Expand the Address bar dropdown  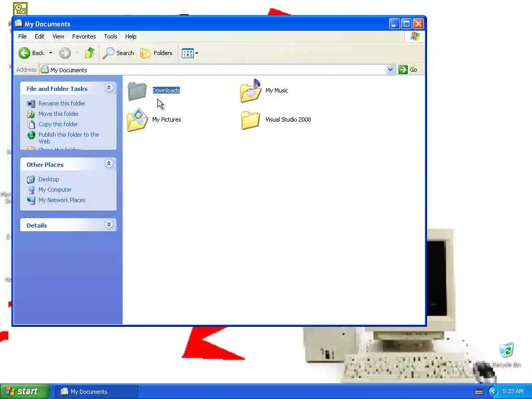pos(390,70)
